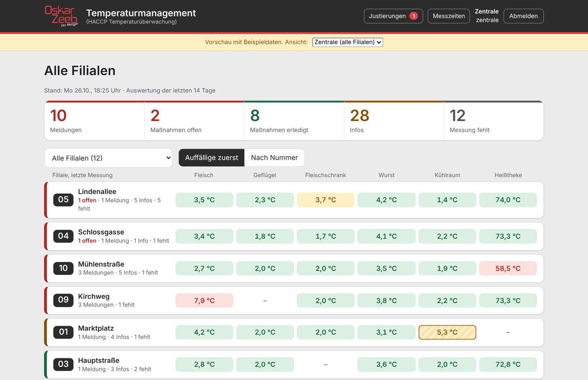
Task: Select the Maßnahmen offen summary card
Action: point(194,121)
